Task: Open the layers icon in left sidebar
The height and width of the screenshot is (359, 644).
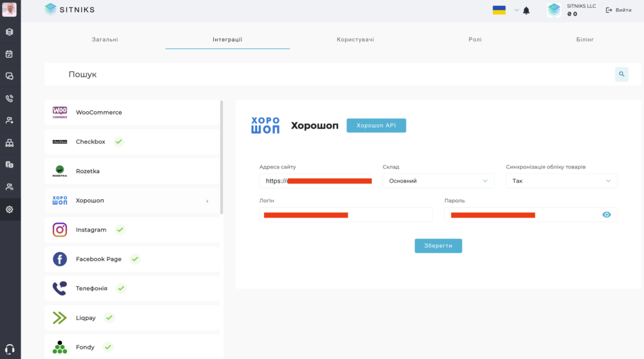Action: pyautogui.click(x=10, y=32)
